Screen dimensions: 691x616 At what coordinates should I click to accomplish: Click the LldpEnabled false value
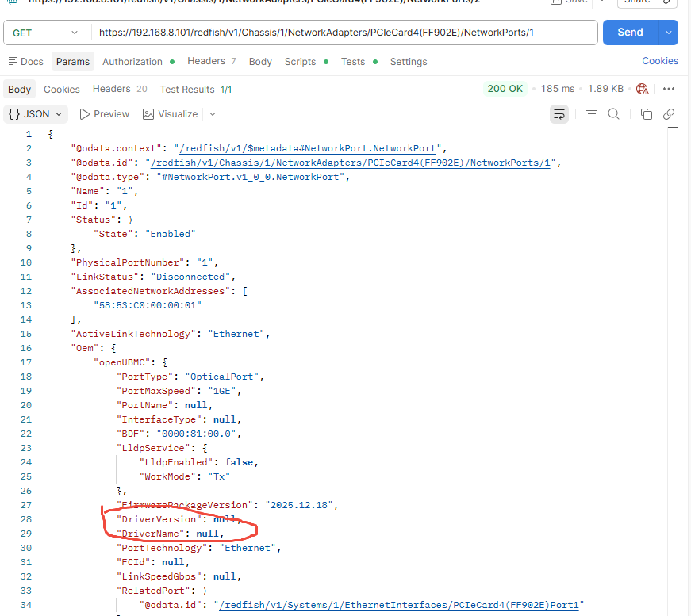239,462
